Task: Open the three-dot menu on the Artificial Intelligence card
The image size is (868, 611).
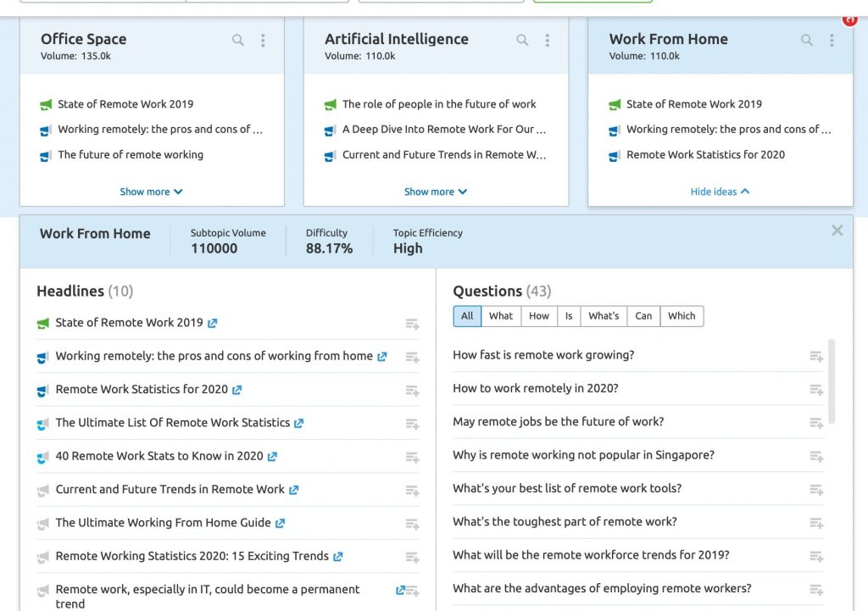Action: pos(548,39)
